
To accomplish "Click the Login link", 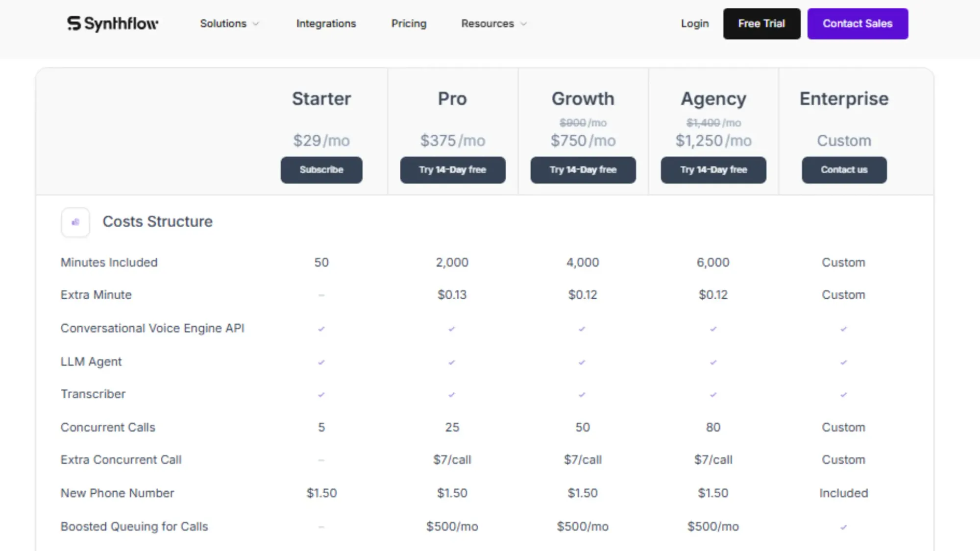I will (694, 24).
